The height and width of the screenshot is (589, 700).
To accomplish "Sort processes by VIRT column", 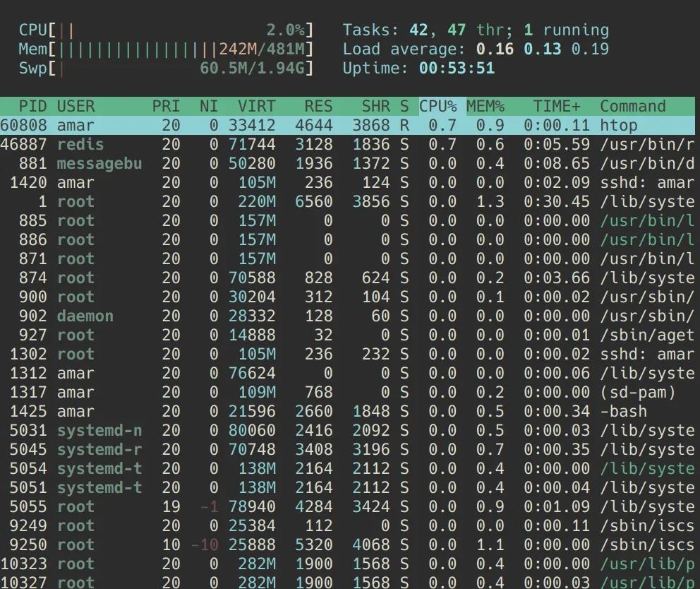I will point(257,107).
